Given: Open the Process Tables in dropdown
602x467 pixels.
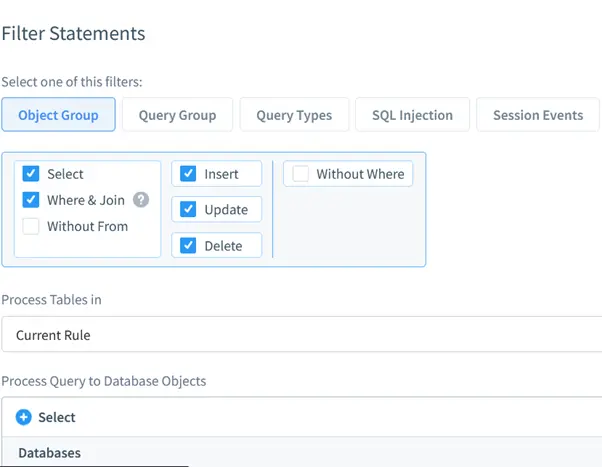Looking at the screenshot, I should pyautogui.click(x=300, y=335).
